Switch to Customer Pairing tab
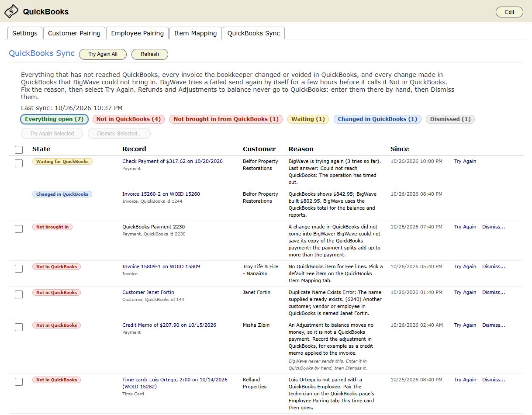This screenshot has height=415, width=532. (74, 33)
